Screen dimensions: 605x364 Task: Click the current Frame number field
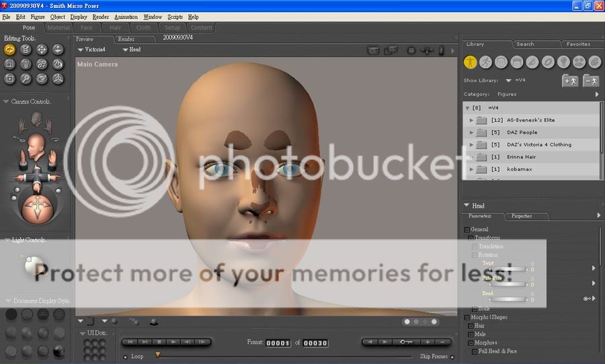(x=278, y=343)
